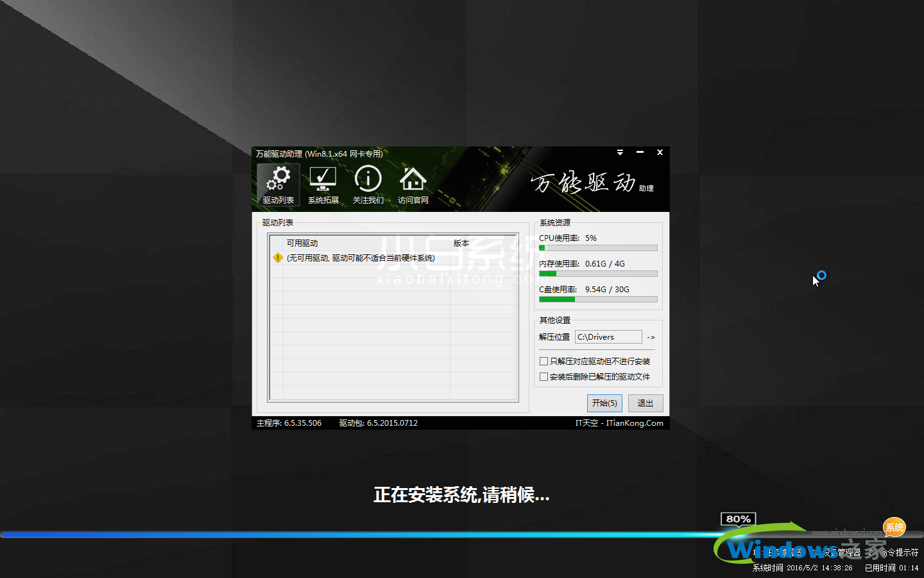Click 退出 to exit driver assistant
924x578 pixels.
[645, 403]
